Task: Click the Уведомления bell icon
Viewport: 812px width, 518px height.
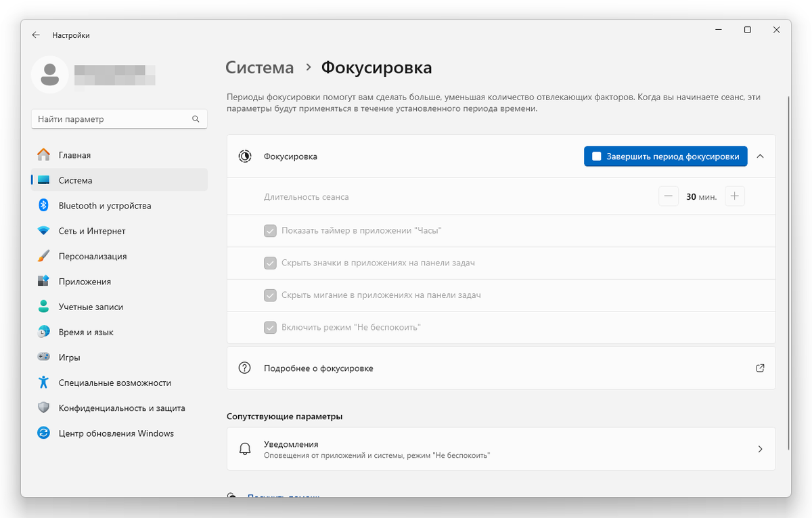Action: coord(245,449)
